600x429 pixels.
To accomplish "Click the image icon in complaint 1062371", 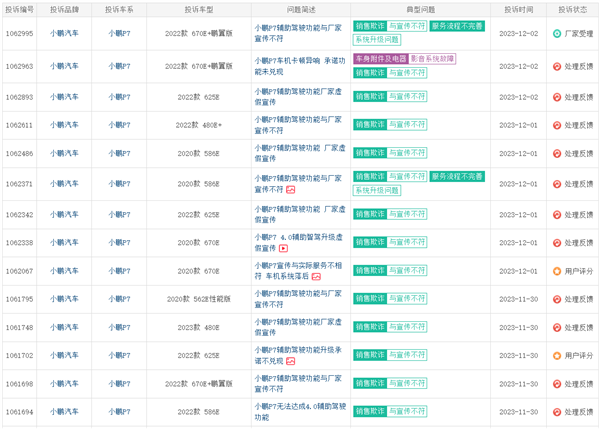I will click(x=291, y=190).
